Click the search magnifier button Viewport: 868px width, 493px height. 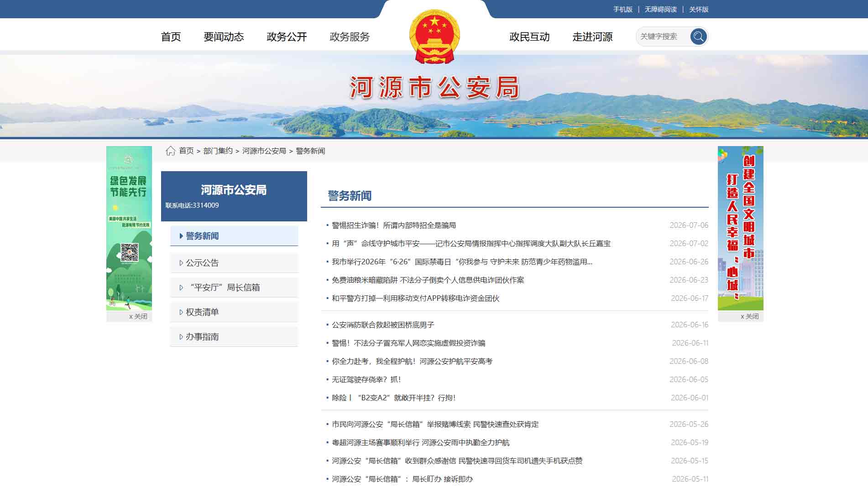click(698, 37)
